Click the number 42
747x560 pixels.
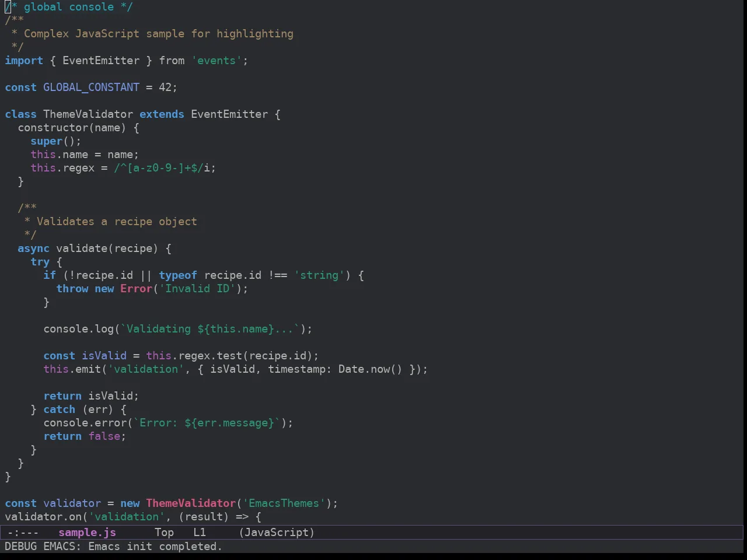click(x=165, y=87)
